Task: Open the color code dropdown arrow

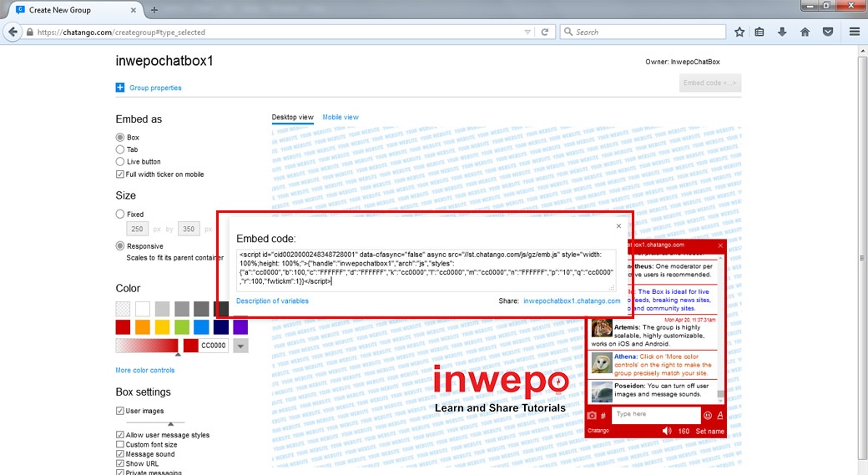Action: click(x=240, y=346)
